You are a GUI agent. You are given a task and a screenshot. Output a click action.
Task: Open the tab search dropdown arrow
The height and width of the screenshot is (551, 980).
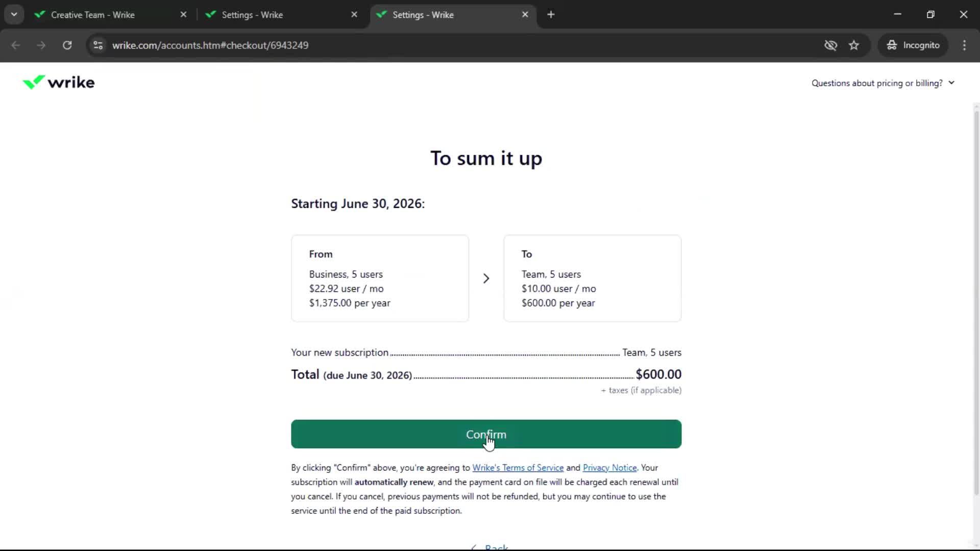point(14,14)
